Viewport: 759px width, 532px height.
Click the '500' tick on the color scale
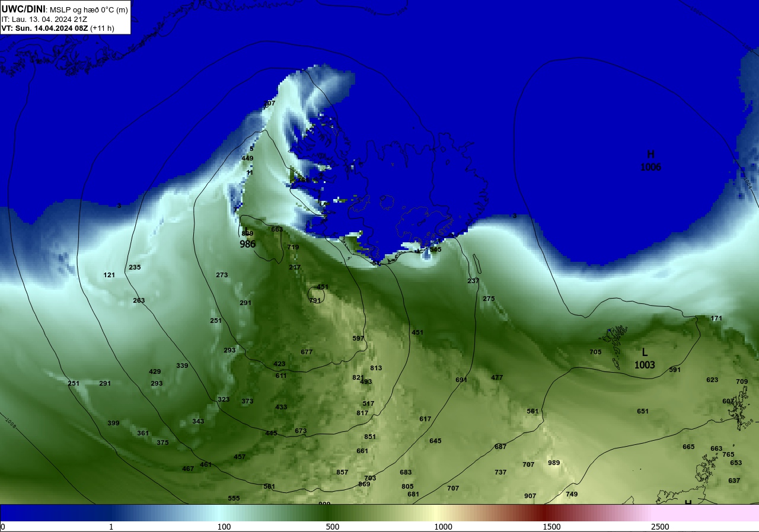click(333, 527)
